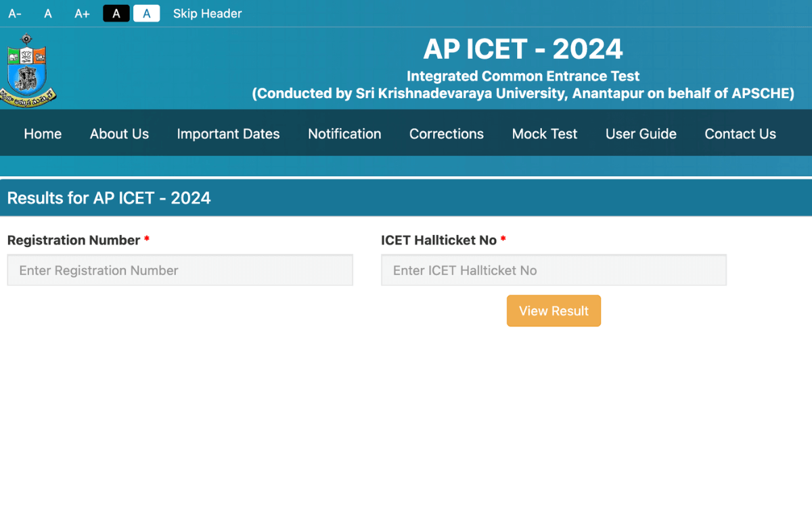
Task: Increase font size with A+ button
Action: coord(82,14)
